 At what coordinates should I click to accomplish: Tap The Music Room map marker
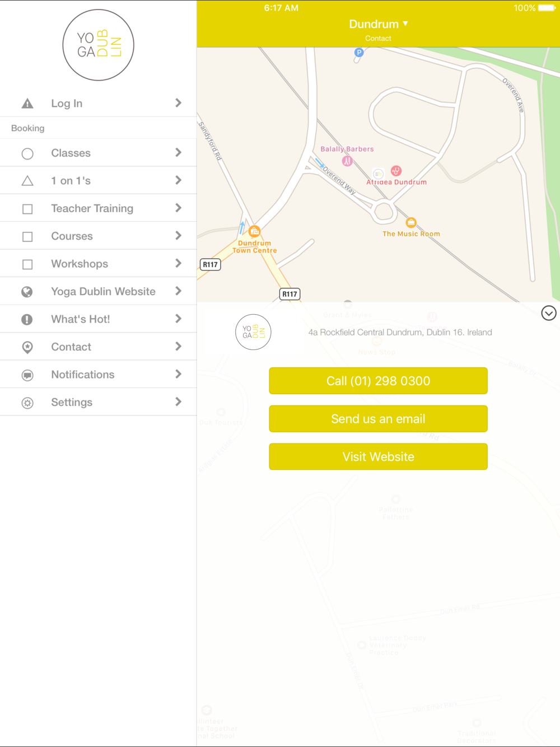[x=411, y=222]
